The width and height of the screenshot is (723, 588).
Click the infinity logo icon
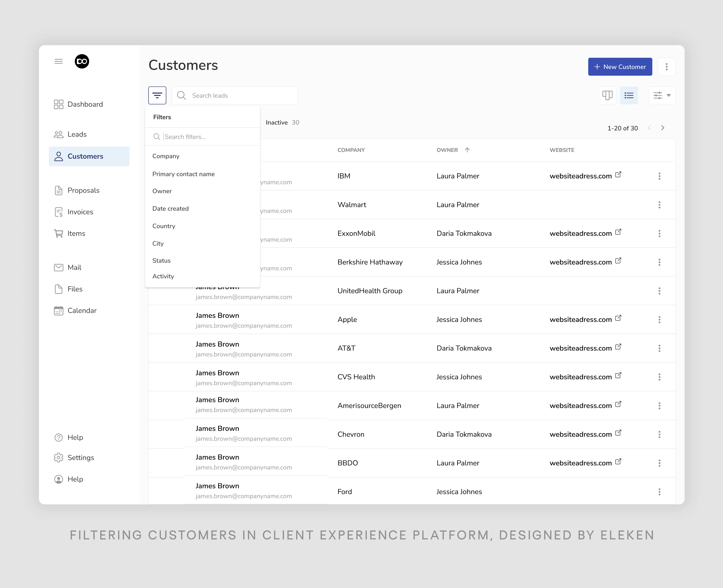pos(82,61)
